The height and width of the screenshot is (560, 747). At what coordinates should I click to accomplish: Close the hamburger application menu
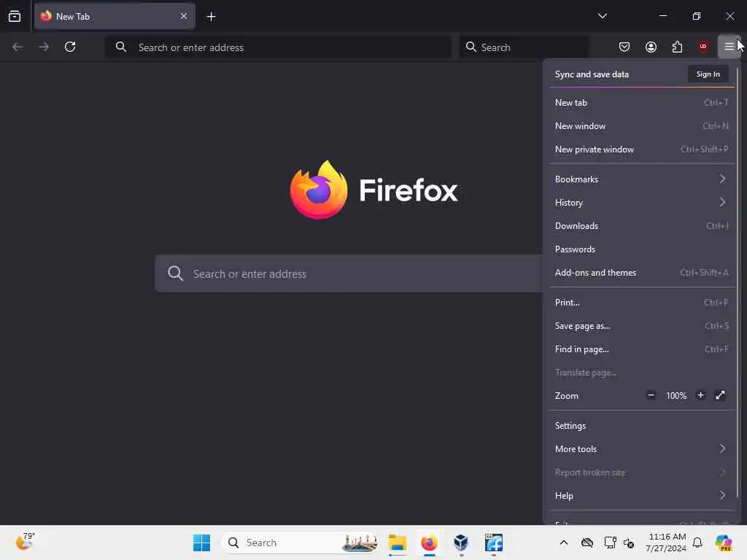click(729, 47)
